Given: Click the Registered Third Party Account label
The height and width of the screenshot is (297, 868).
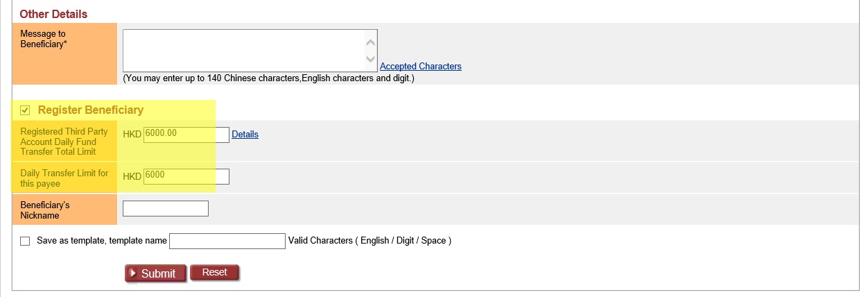Looking at the screenshot, I should (64, 142).
